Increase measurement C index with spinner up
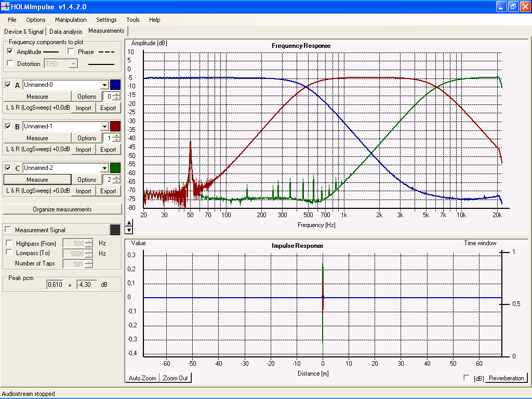 (116, 178)
